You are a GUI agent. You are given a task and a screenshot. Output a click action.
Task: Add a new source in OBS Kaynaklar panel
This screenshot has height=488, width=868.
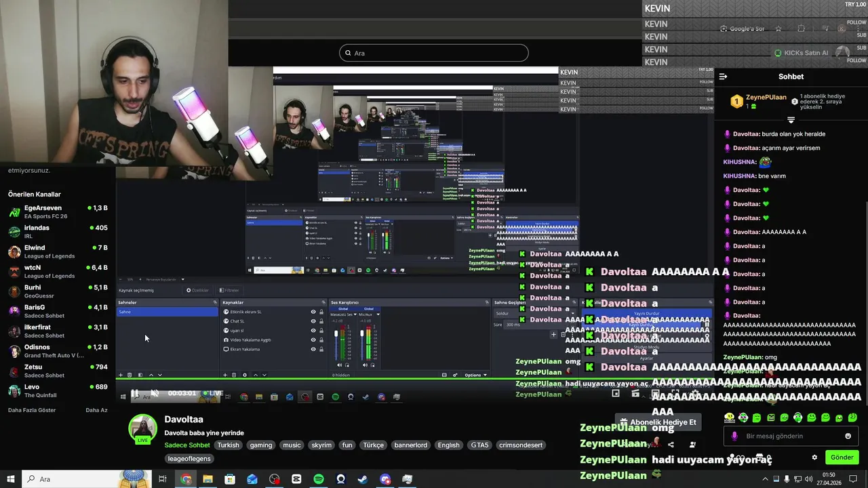click(x=225, y=375)
